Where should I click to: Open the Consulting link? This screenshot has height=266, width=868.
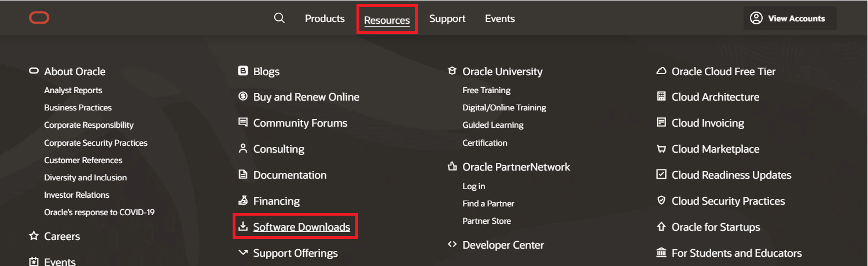pos(278,149)
